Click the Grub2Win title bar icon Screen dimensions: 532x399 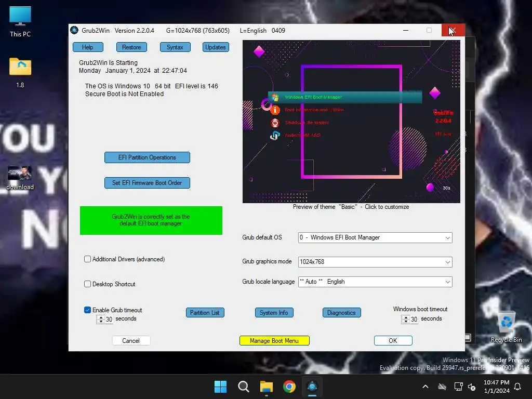(x=74, y=30)
